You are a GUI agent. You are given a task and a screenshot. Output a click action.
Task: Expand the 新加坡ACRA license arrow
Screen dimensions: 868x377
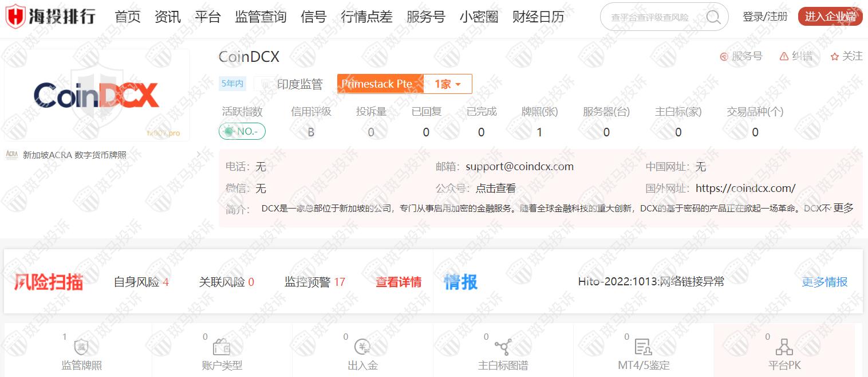tap(198, 155)
